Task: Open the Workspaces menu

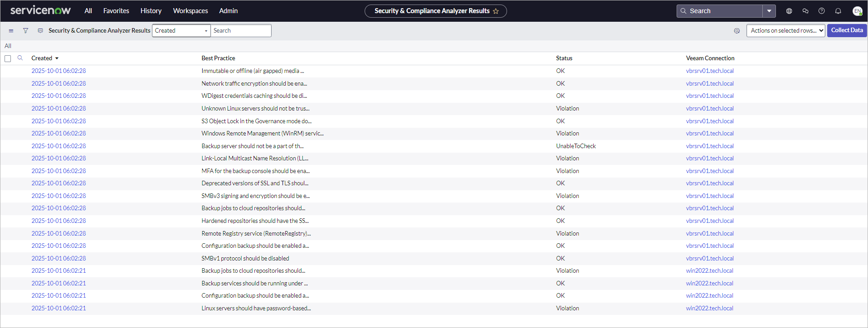Action: 190,11
